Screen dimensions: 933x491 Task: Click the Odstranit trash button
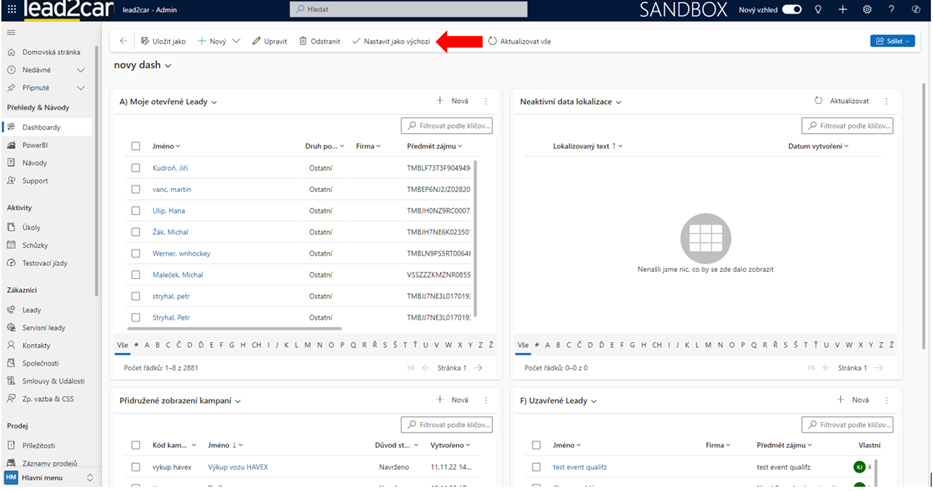click(x=319, y=41)
